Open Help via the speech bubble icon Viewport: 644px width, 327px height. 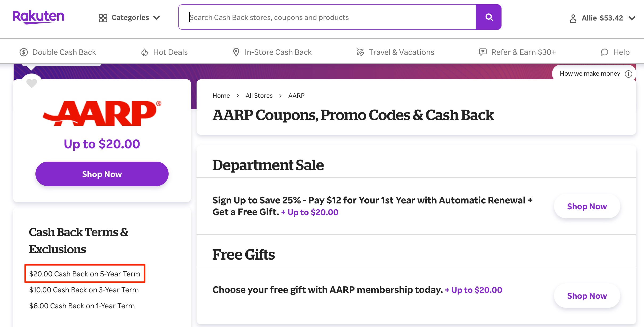coord(605,52)
